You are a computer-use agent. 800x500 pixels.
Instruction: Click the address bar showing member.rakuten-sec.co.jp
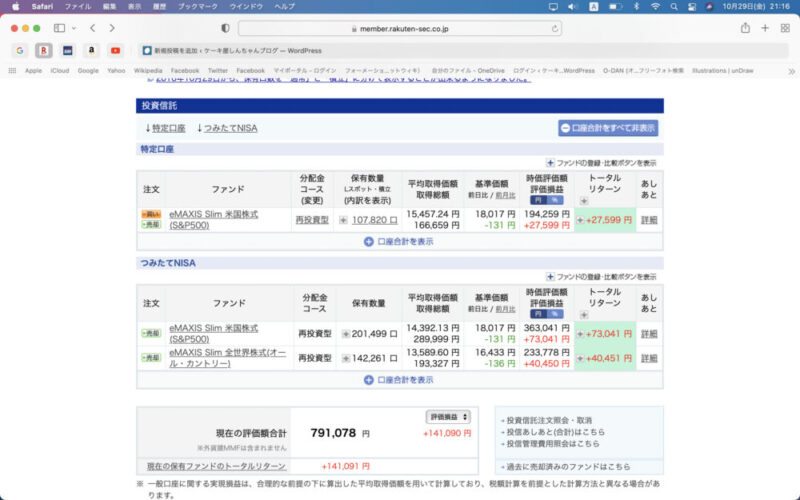coord(400,29)
